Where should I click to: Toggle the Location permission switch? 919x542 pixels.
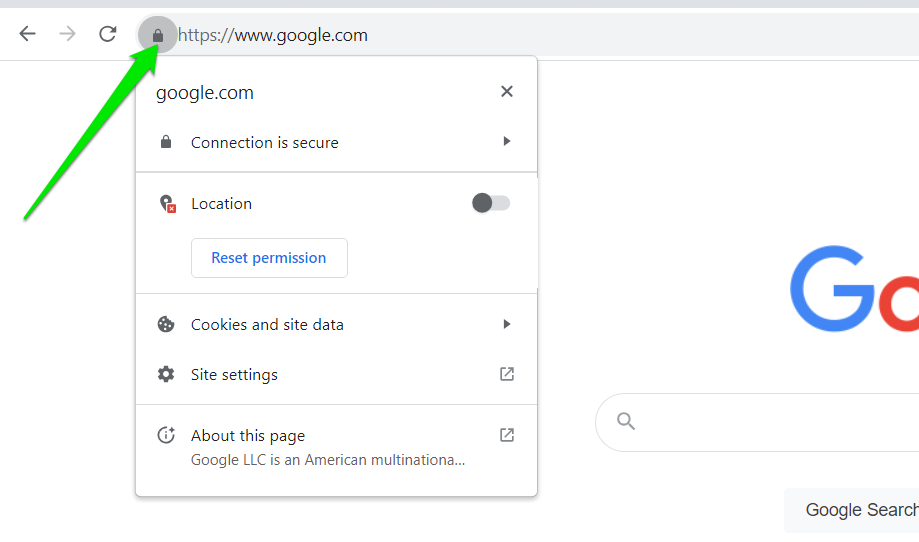pyautogui.click(x=491, y=203)
